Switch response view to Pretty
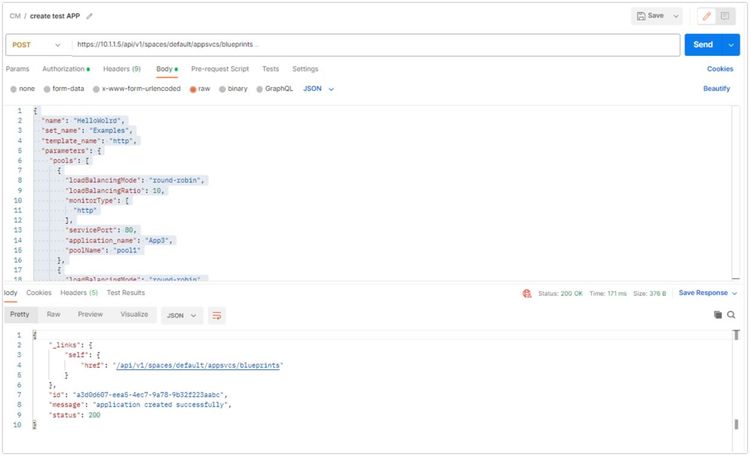 20,314
